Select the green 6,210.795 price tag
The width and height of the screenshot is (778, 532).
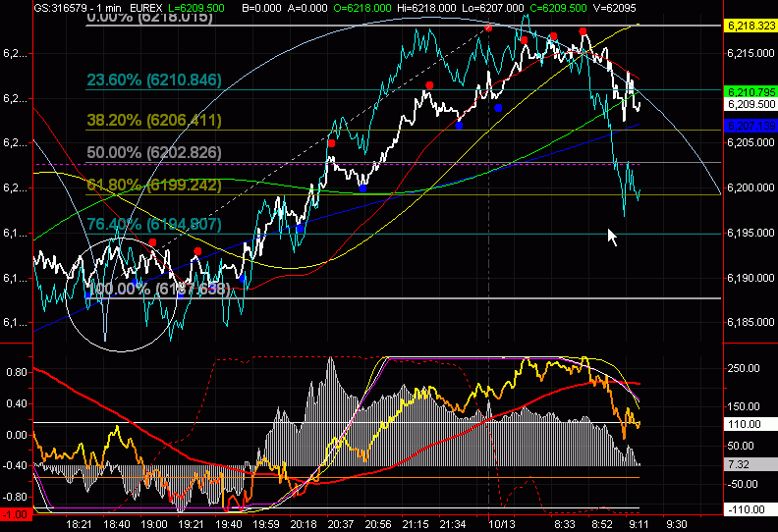(751, 91)
